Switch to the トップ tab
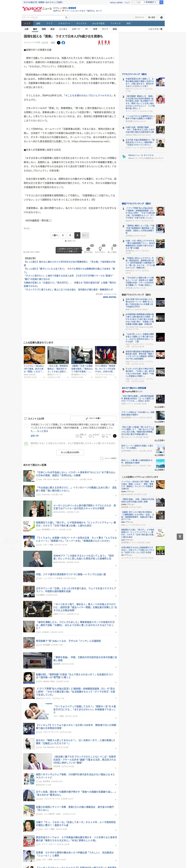The height and width of the screenshot is (868, 186). point(27,24)
